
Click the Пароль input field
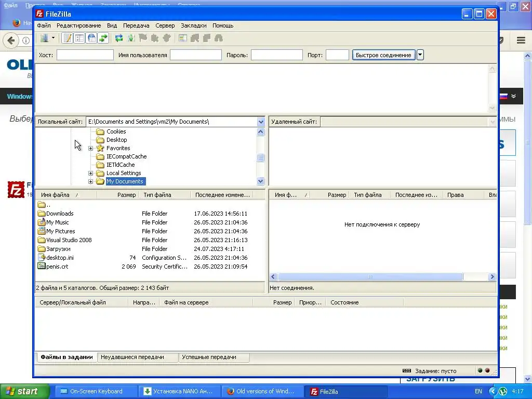click(x=276, y=55)
